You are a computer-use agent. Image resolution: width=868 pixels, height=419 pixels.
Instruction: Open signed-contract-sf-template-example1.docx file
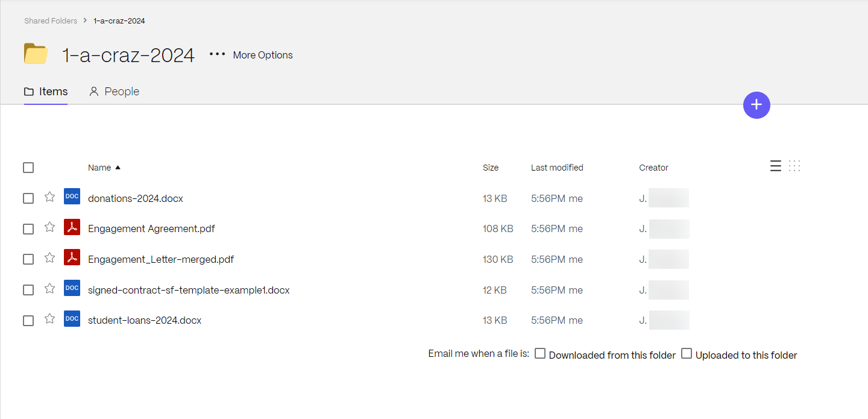click(x=189, y=290)
